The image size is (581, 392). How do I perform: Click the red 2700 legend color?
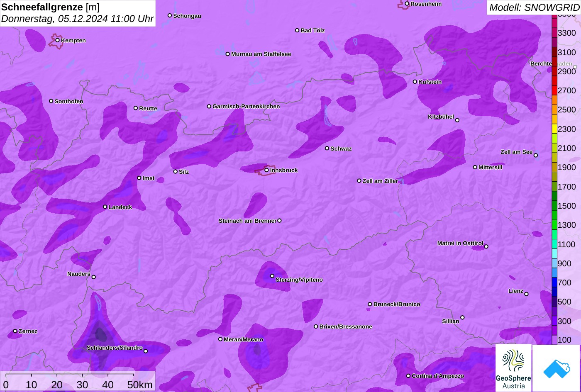coord(554,90)
